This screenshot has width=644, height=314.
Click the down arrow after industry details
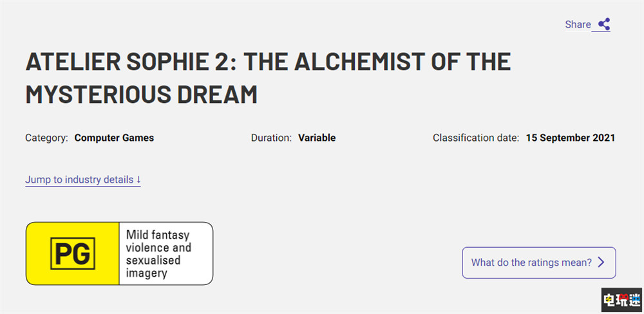click(138, 180)
